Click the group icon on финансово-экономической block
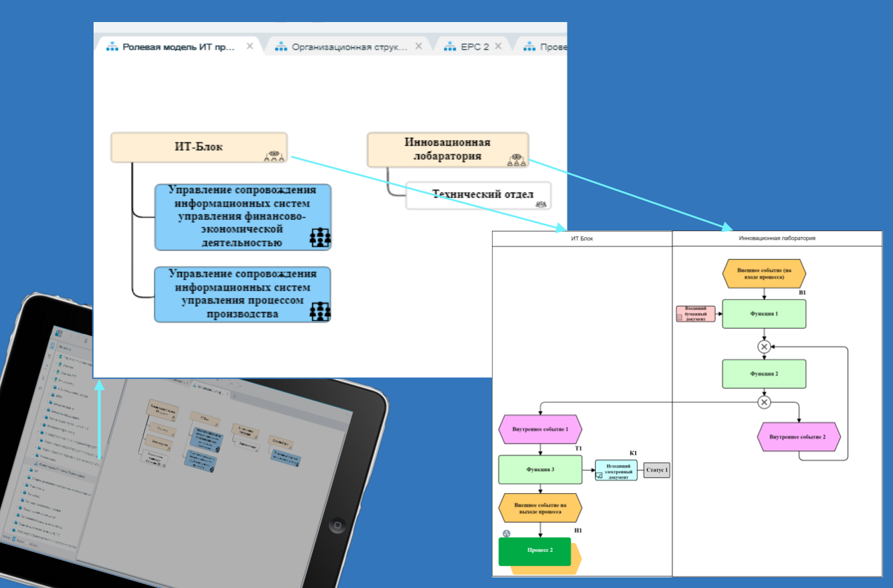The width and height of the screenshot is (893, 588). tap(321, 237)
